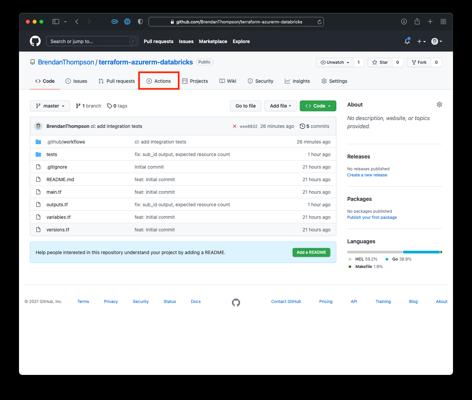472x400 pixels.
Task: Click the Add a README button
Action: (311, 252)
